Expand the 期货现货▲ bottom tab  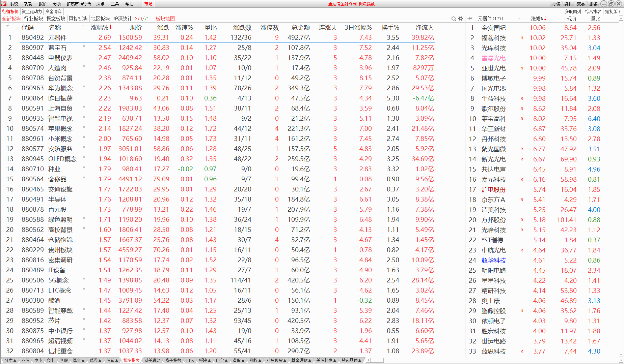pos(277,360)
